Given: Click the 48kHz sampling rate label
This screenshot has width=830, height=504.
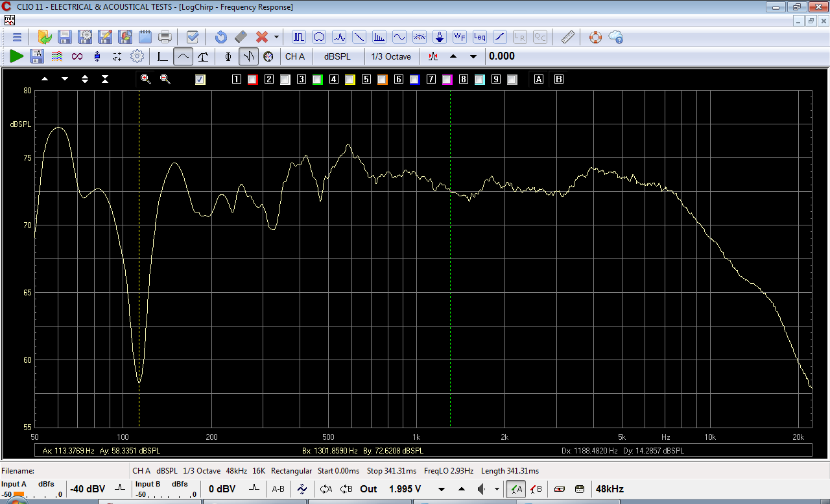Looking at the screenshot, I should (x=610, y=489).
